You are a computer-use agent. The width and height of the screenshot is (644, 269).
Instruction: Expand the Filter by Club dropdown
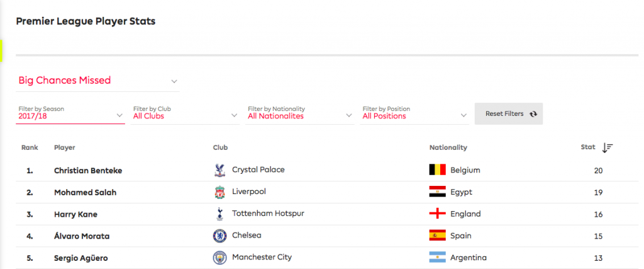click(186, 113)
